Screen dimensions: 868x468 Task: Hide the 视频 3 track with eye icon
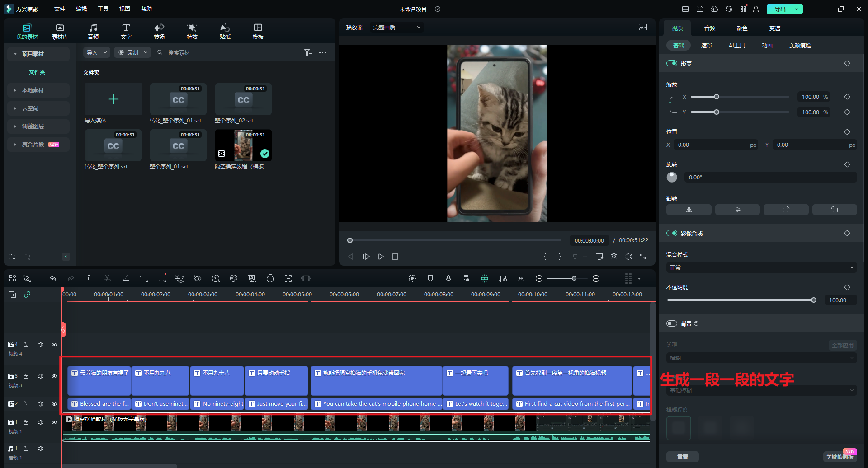[54, 376]
